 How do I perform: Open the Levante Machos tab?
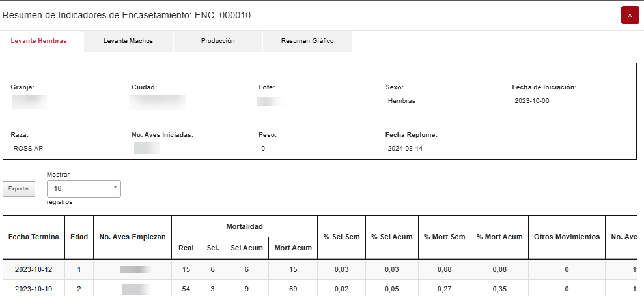click(x=128, y=41)
